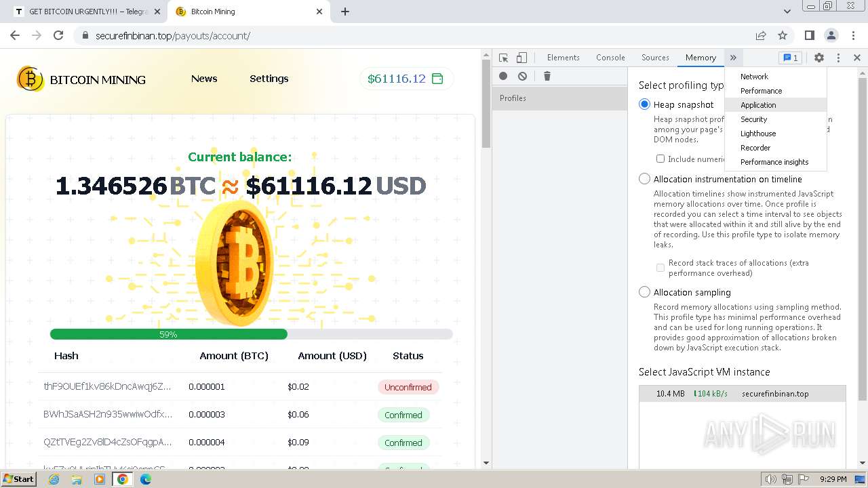
Task: Click the wallet icon beside the balance
Action: [438, 79]
